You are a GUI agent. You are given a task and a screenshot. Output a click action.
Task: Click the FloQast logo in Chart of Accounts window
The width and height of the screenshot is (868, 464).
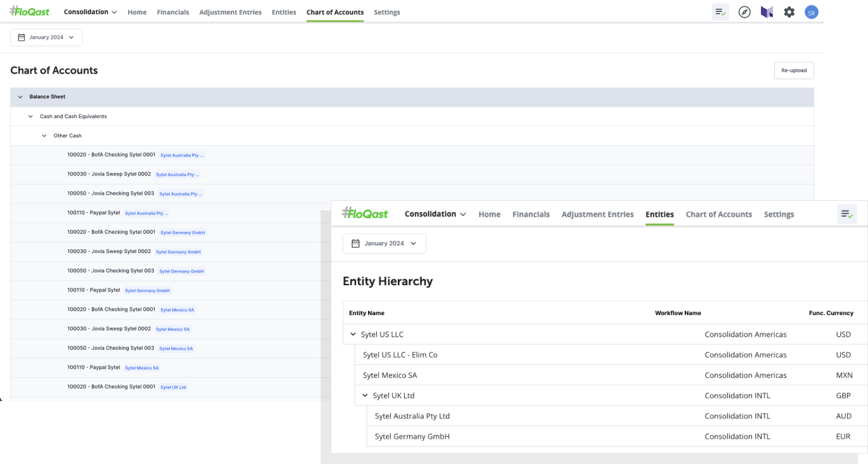click(30, 11)
